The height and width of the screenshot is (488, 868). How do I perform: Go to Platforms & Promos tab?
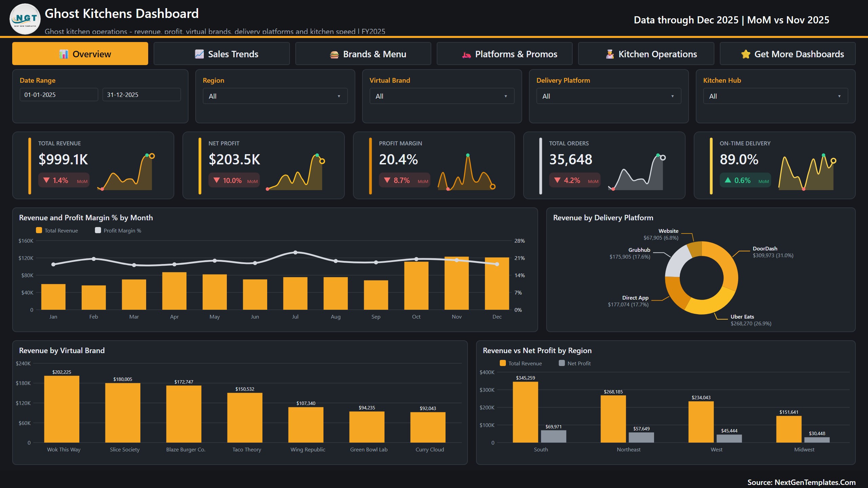point(505,54)
